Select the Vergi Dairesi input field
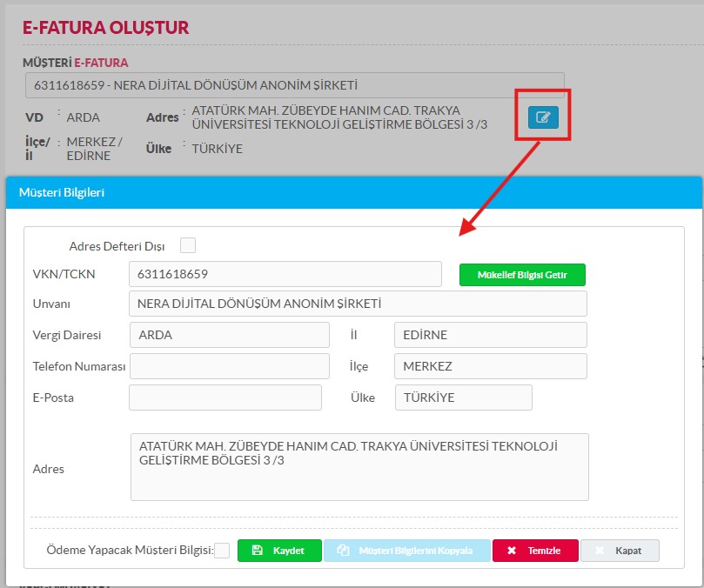704x588 pixels. coord(230,335)
